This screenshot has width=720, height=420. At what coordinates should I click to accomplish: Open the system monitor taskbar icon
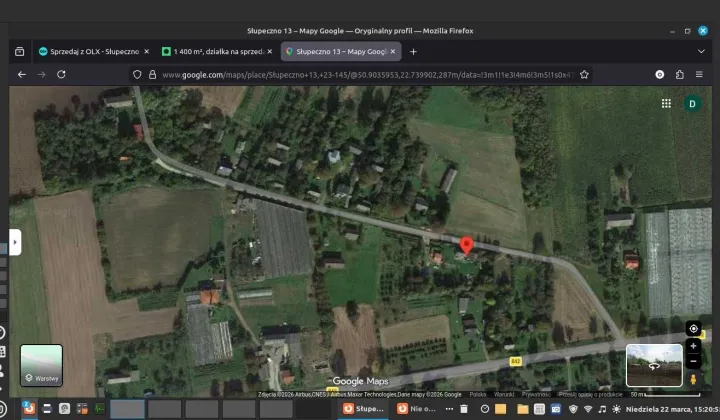99,409
